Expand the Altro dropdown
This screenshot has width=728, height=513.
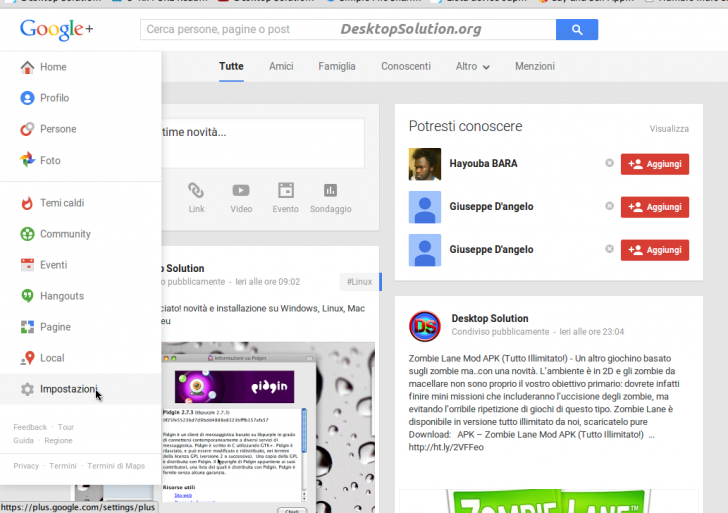point(473,66)
